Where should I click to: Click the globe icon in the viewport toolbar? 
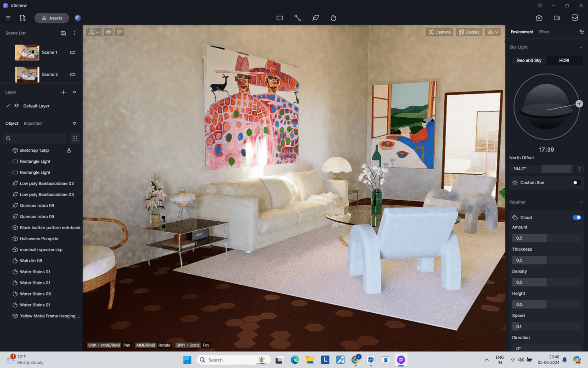point(108,32)
